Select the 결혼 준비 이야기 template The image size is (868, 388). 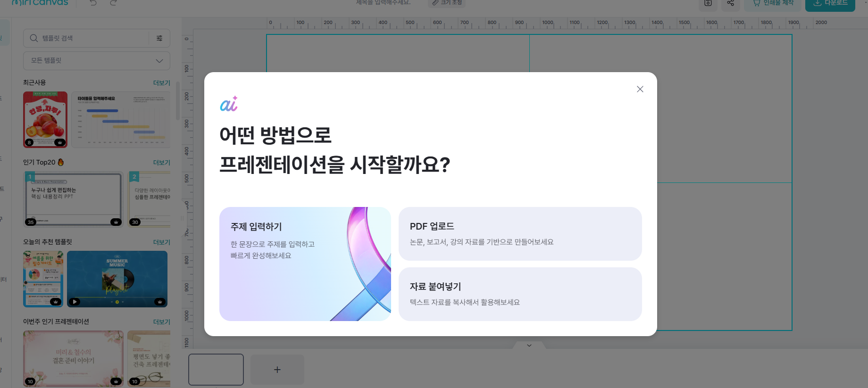[73, 359]
